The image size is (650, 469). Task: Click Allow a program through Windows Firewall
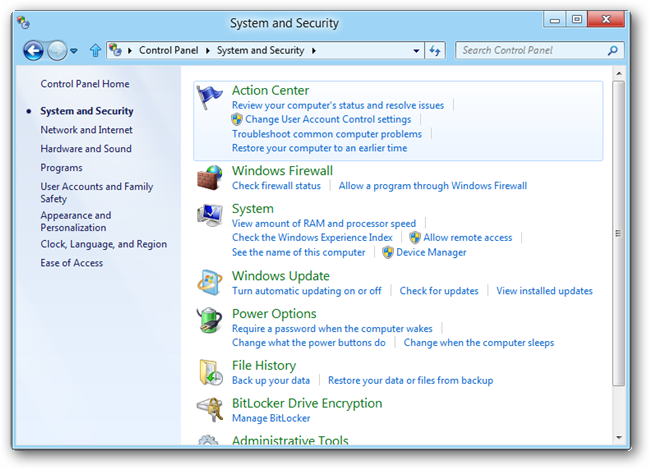pyautogui.click(x=433, y=186)
